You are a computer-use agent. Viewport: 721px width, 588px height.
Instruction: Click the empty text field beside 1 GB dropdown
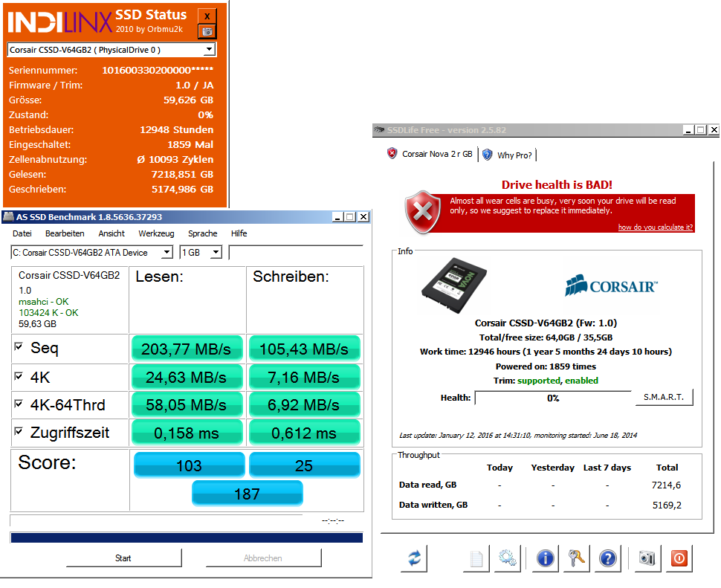296,252
